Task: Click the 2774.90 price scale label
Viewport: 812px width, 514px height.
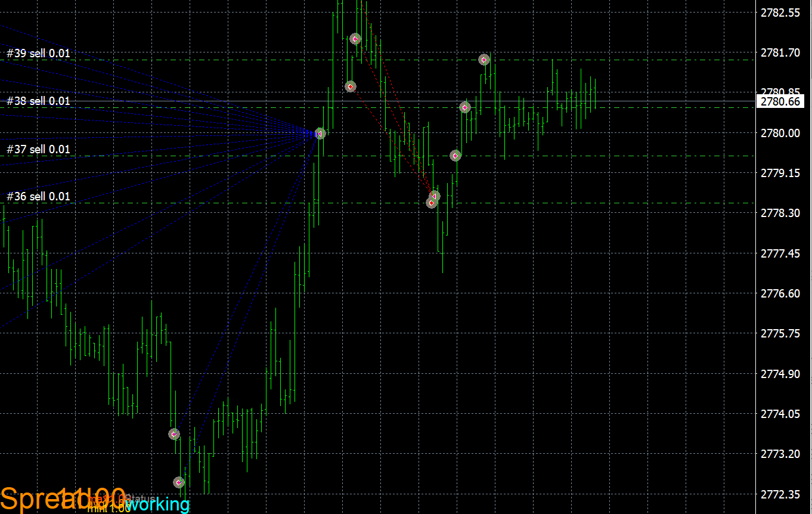Action: pyautogui.click(x=780, y=374)
